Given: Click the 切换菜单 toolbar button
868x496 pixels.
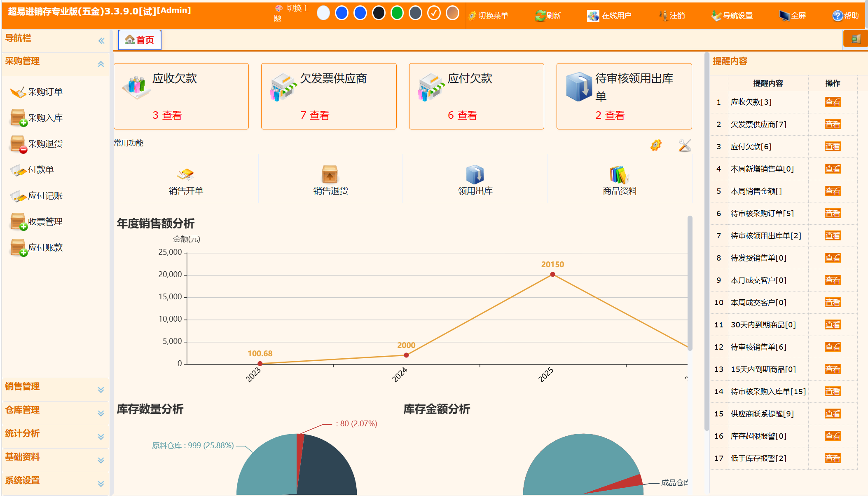Looking at the screenshot, I should pos(488,16).
